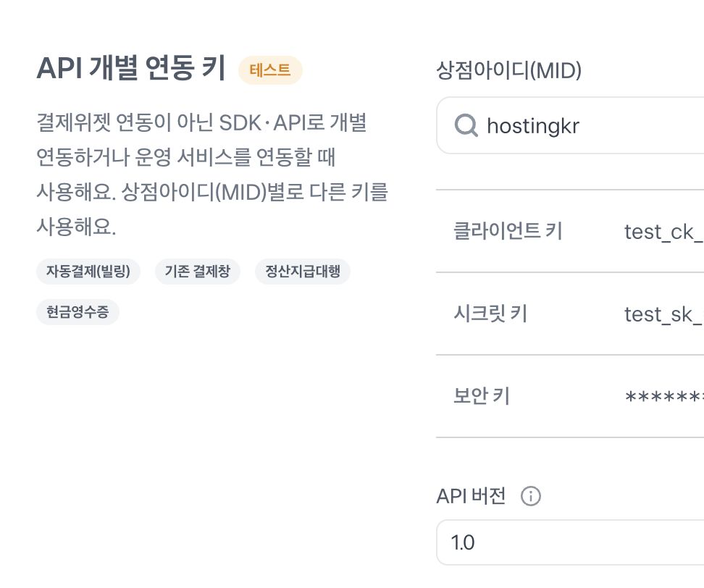Click the 정산지급대행 tag

point(303,272)
